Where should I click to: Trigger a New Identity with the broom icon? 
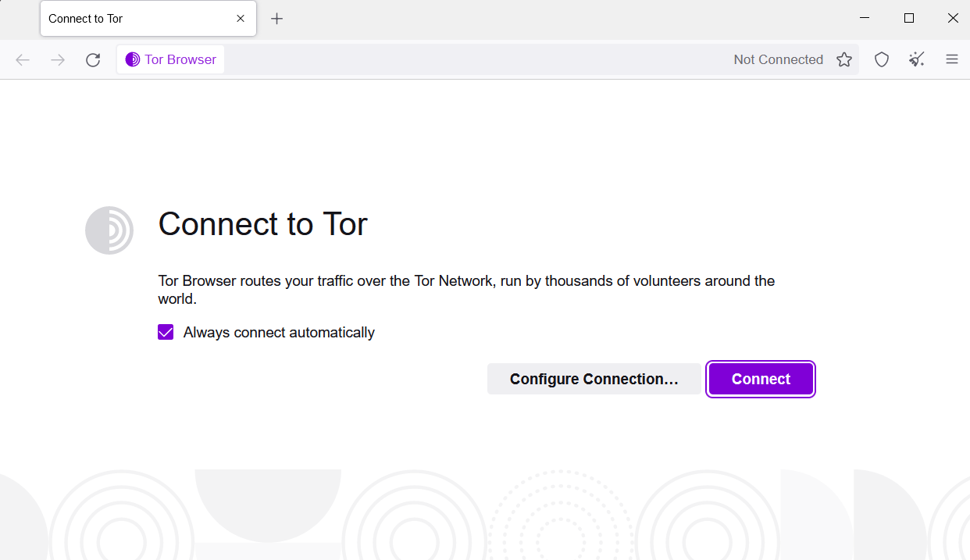click(916, 59)
